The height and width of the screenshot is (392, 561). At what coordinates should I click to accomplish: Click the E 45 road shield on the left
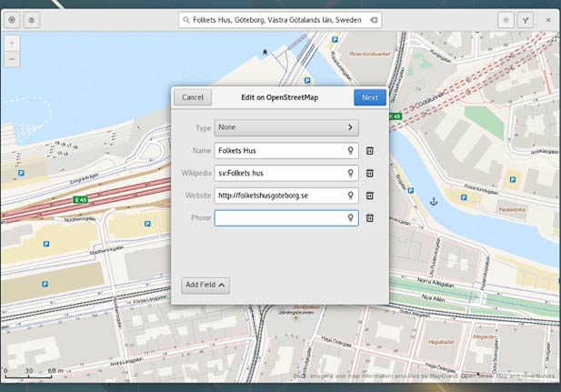coord(81,200)
